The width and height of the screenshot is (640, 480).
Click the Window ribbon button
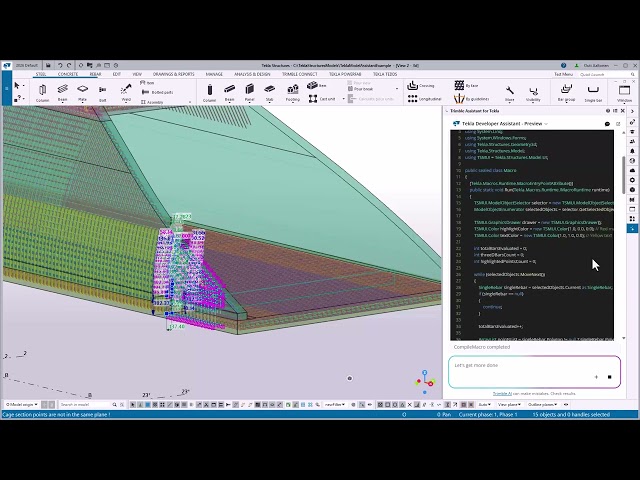coord(624,93)
